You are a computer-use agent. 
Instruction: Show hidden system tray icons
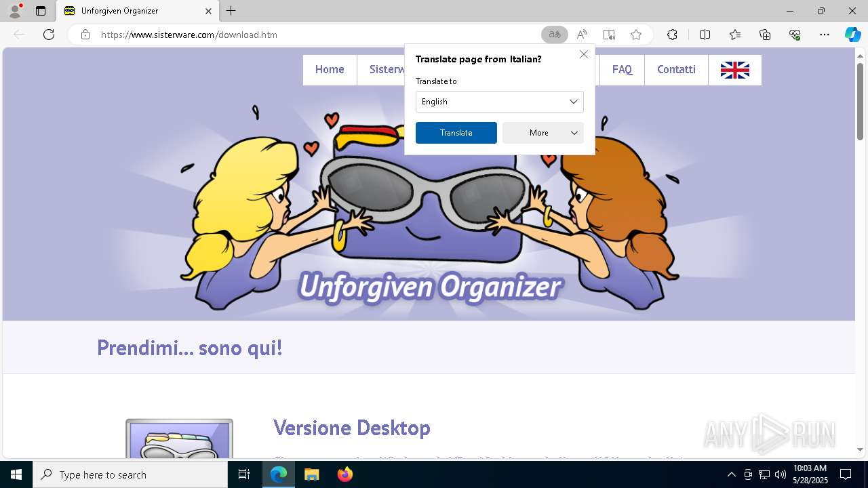coord(731,474)
